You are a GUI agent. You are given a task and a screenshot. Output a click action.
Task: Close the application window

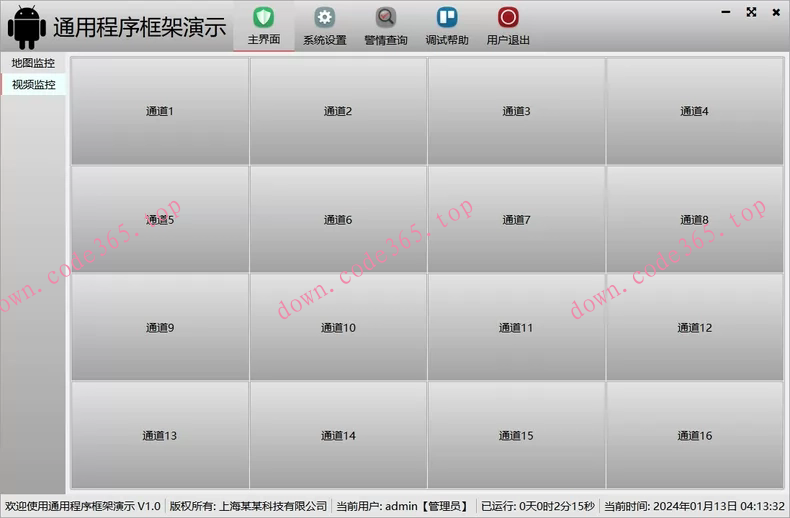776,12
